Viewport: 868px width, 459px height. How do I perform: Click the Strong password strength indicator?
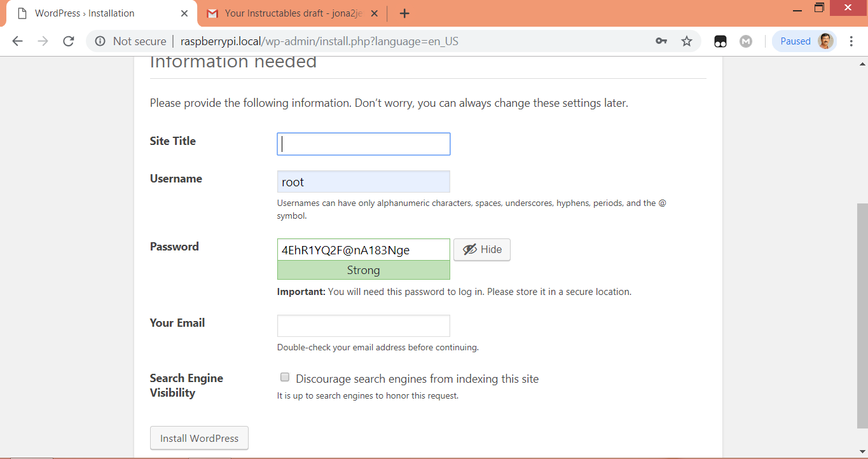pyautogui.click(x=364, y=270)
